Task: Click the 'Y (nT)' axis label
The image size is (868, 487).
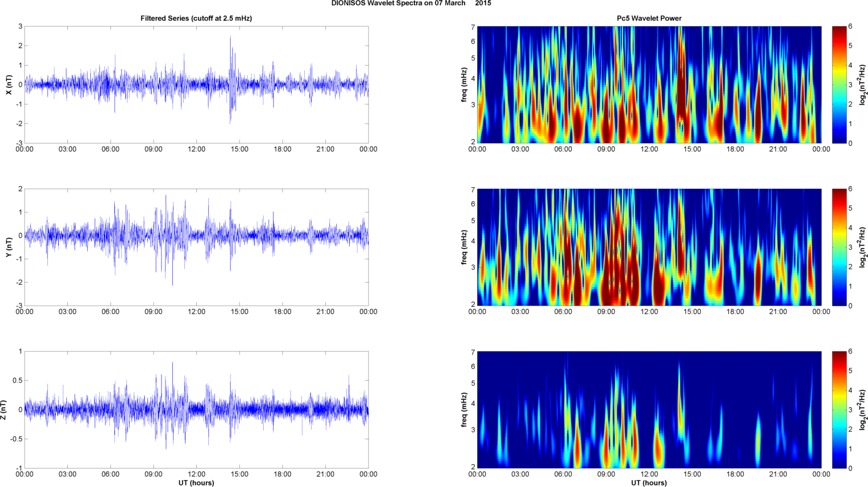Action: 9,247
